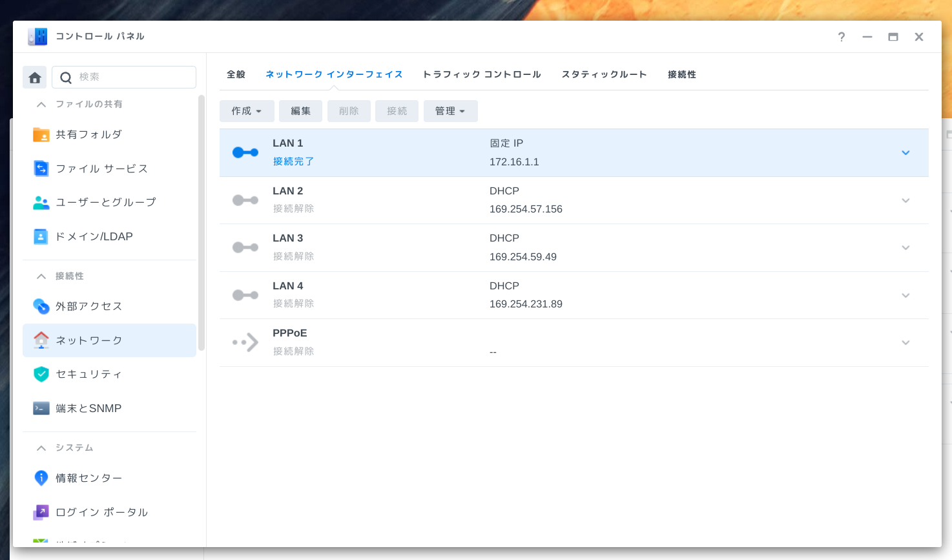Click the PPPoE arrow icon

point(245,342)
